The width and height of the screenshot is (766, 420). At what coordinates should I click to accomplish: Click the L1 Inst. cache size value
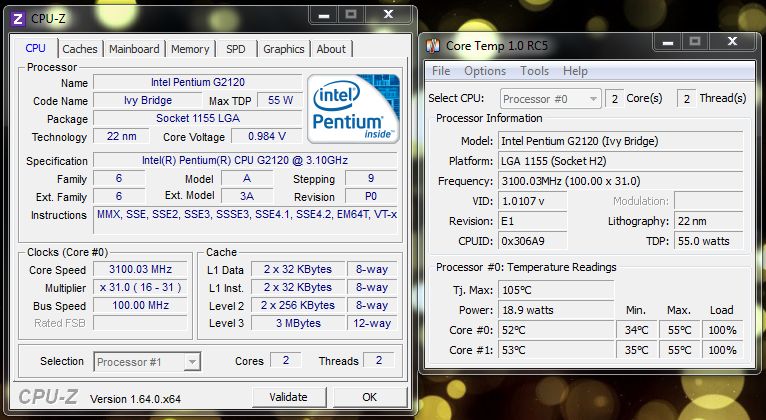pos(298,287)
